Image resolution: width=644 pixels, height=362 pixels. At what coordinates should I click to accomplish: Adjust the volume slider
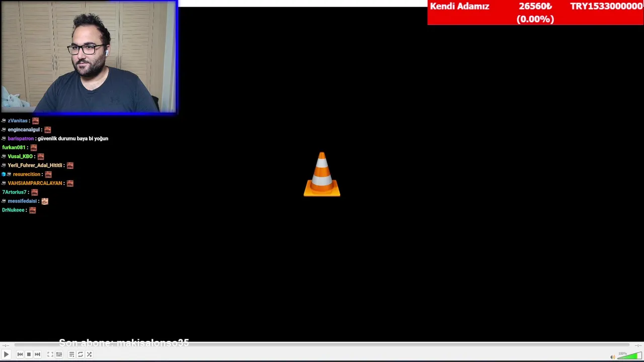tap(629, 356)
